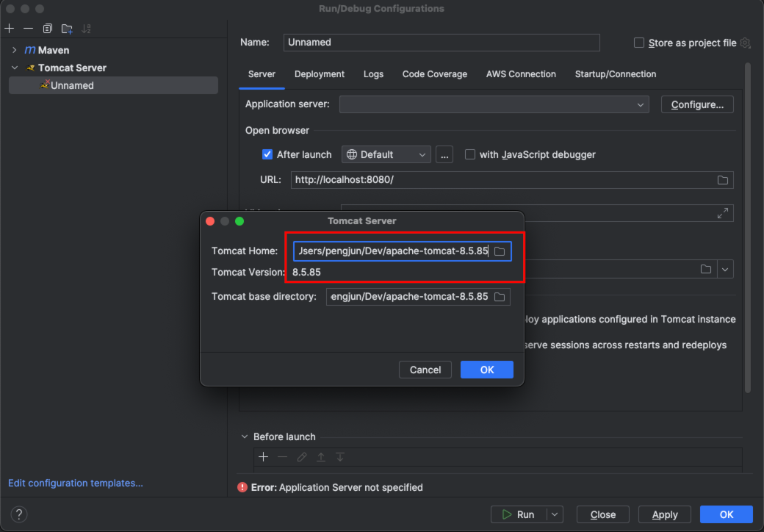The image size is (764, 532).
Task: Cancel the Tomcat Server dialog
Action: (x=425, y=370)
